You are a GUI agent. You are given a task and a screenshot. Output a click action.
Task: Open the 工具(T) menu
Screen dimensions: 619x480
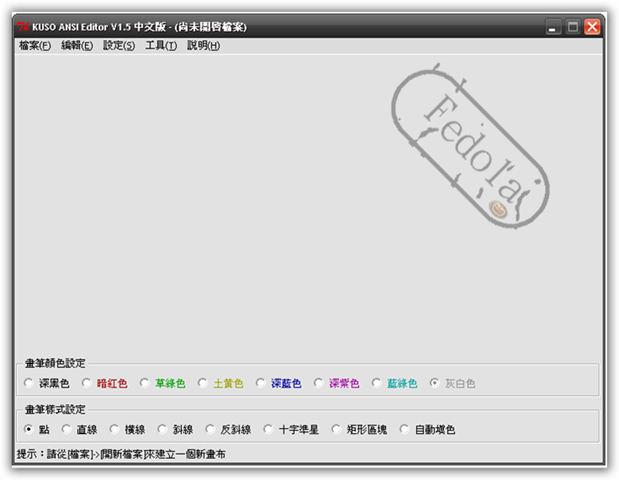(x=160, y=46)
